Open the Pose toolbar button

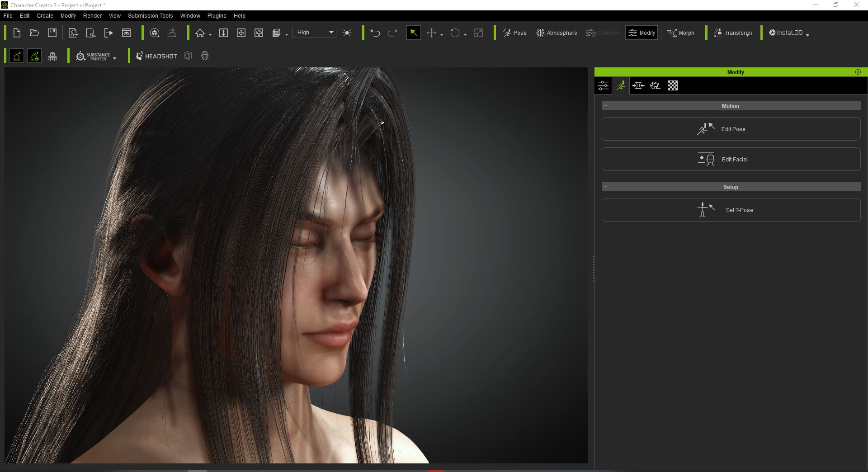pyautogui.click(x=514, y=33)
